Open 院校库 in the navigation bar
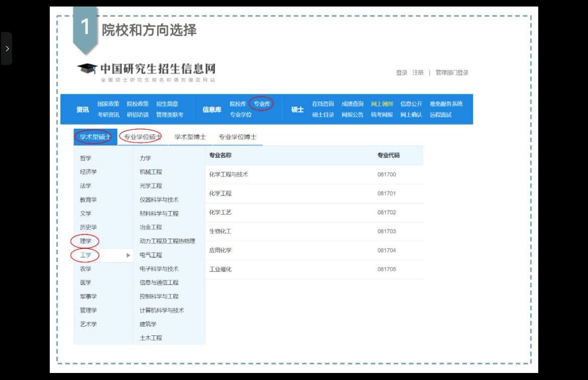 click(238, 104)
